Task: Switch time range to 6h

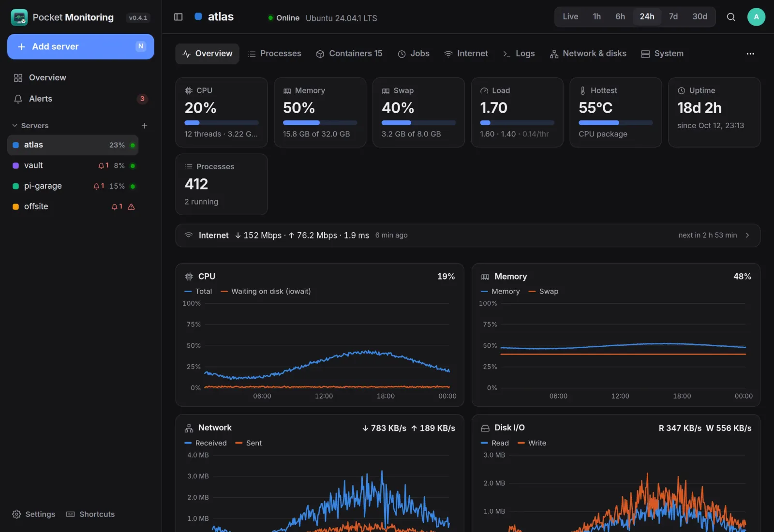Action: click(620, 17)
